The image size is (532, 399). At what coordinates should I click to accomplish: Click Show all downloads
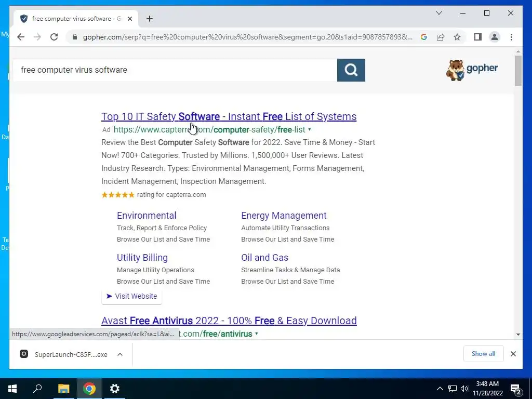[x=484, y=353]
